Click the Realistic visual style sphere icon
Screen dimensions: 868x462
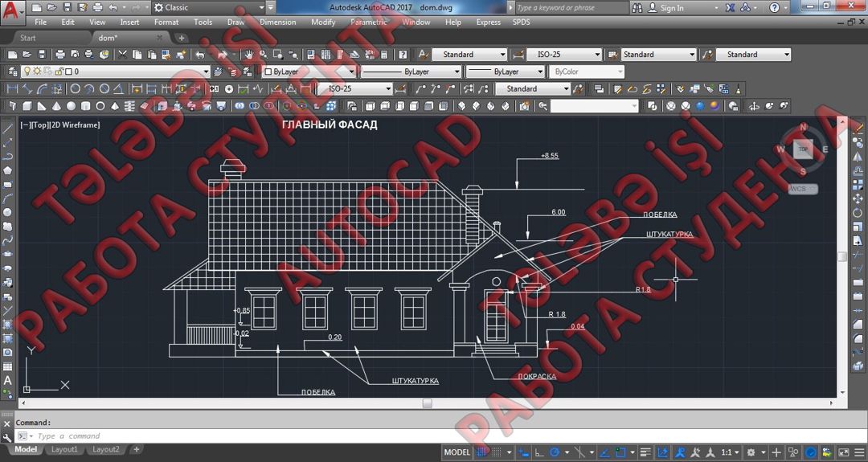coord(700,106)
